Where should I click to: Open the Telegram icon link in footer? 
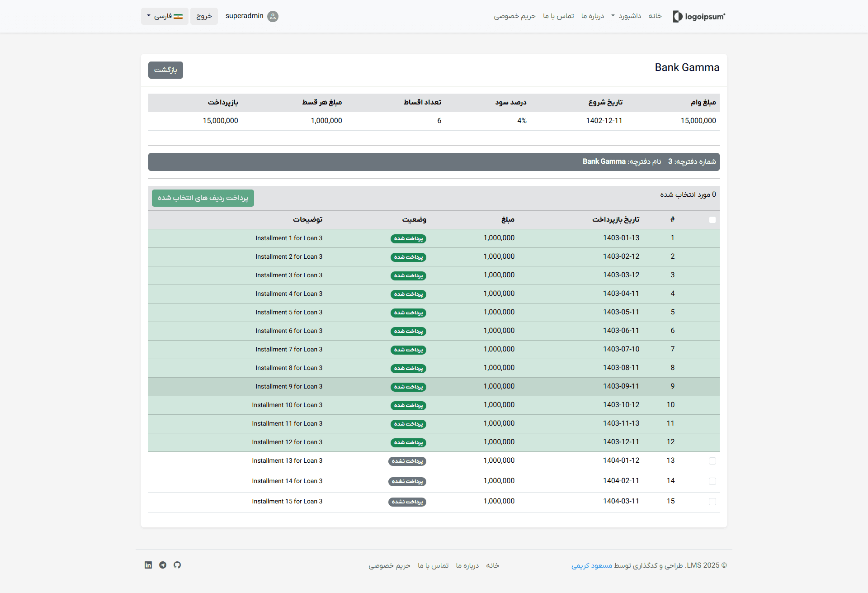(x=163, y=565)
